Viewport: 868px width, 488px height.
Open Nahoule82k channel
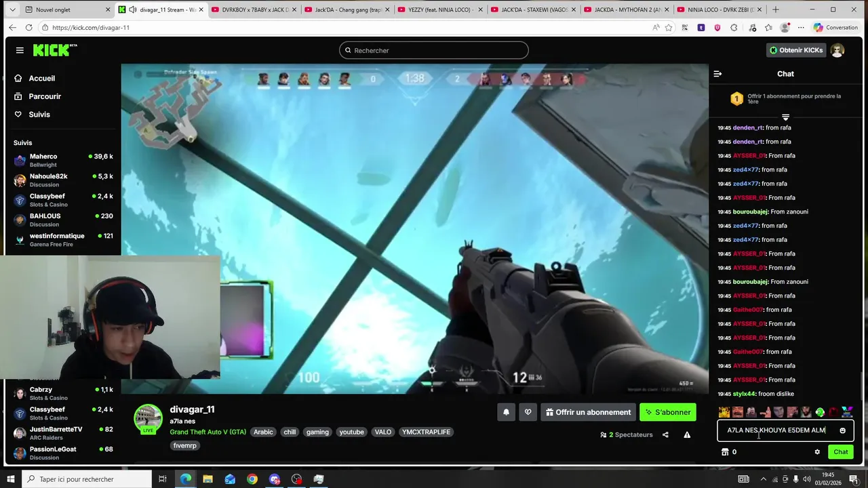[63, 180]
